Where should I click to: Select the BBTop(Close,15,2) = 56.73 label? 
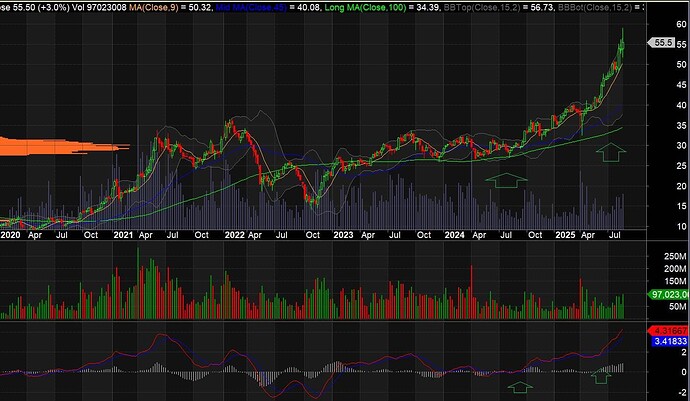pyautogui.click(x=499, y=7)
